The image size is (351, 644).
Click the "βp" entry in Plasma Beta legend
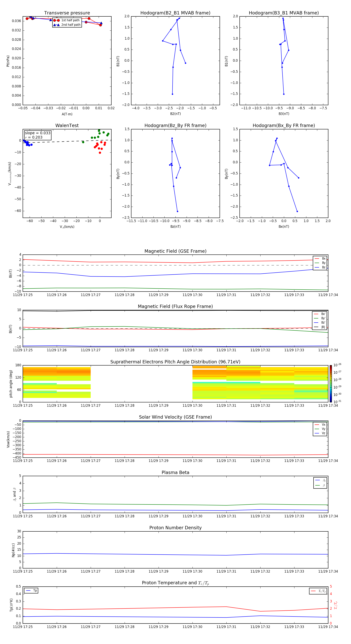(320, 480)
